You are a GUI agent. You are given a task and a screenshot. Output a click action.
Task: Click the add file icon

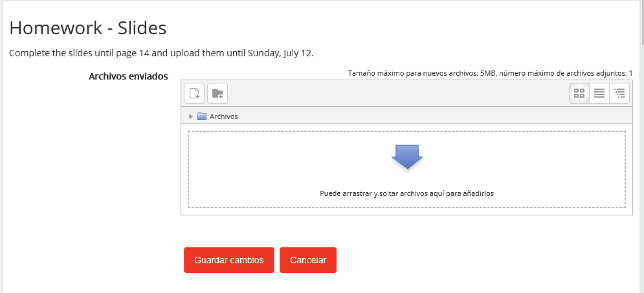194,93
